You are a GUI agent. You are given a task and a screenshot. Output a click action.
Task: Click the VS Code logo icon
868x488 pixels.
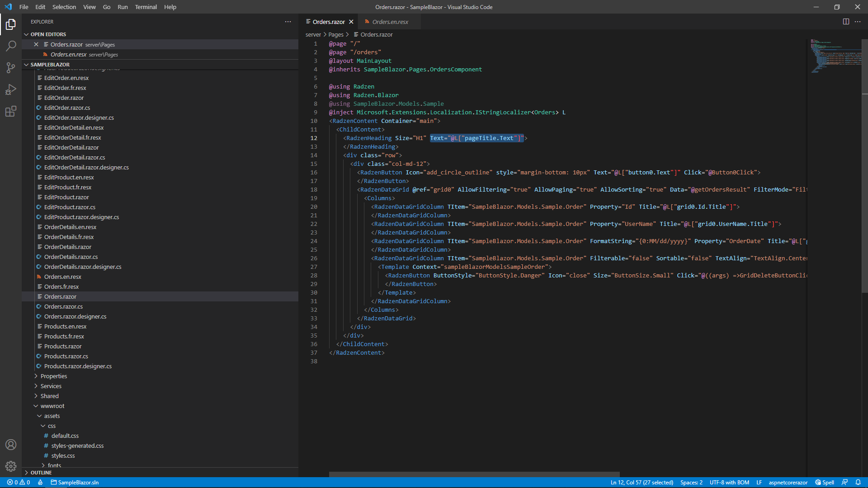(8, 7)
